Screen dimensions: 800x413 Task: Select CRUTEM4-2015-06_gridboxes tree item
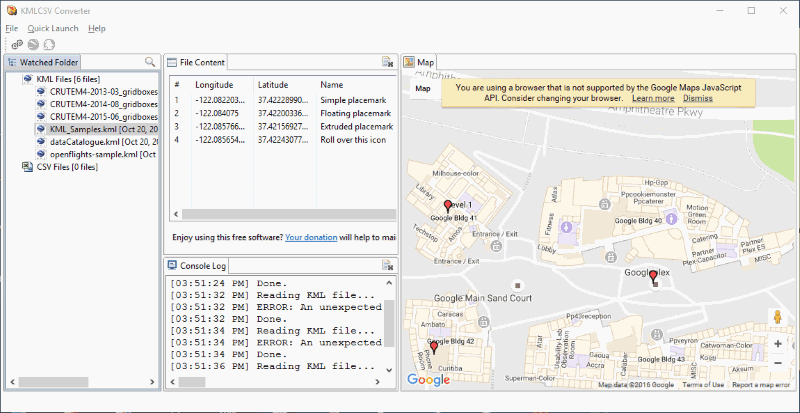(x=104, y=116)
